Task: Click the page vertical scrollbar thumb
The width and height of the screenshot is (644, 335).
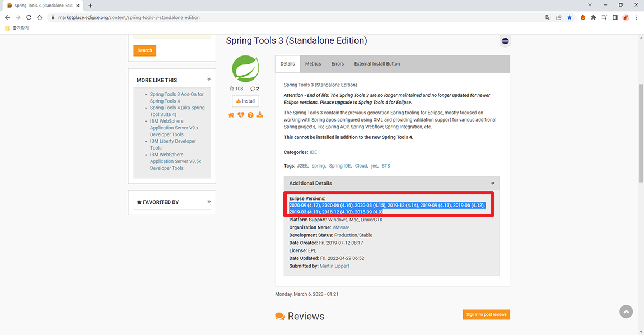Action: pyautogui.click(x=641, y=133)
